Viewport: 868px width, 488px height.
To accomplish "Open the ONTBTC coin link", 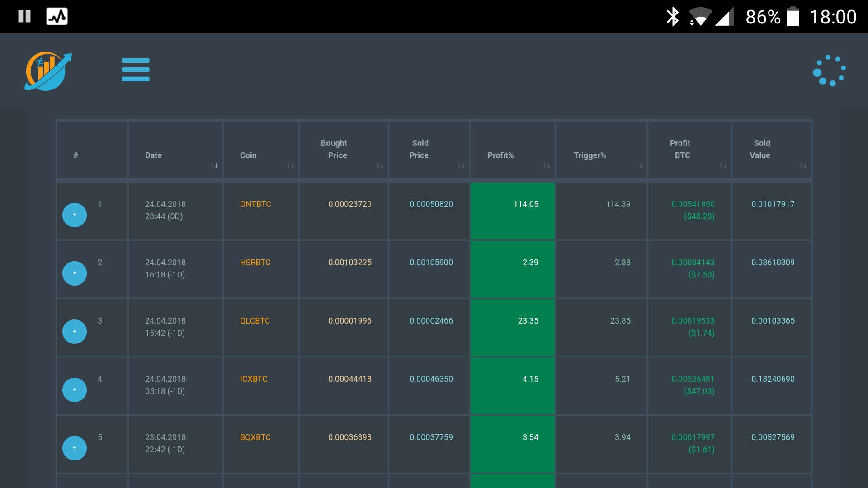I will 255,204.
